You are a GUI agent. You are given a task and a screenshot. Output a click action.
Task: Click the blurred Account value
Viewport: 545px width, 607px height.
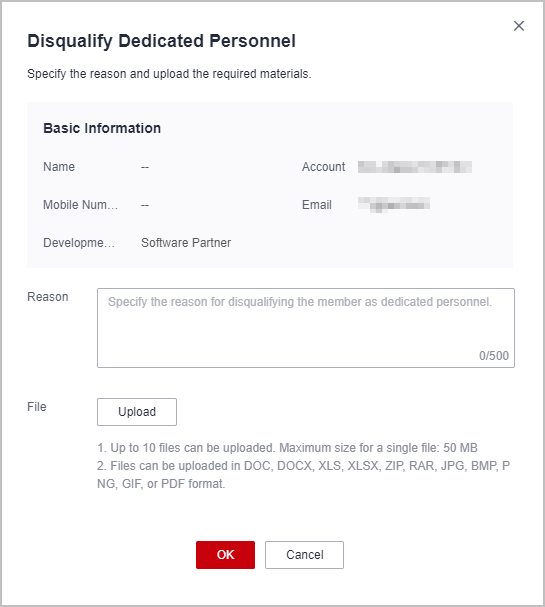[415, 167]
